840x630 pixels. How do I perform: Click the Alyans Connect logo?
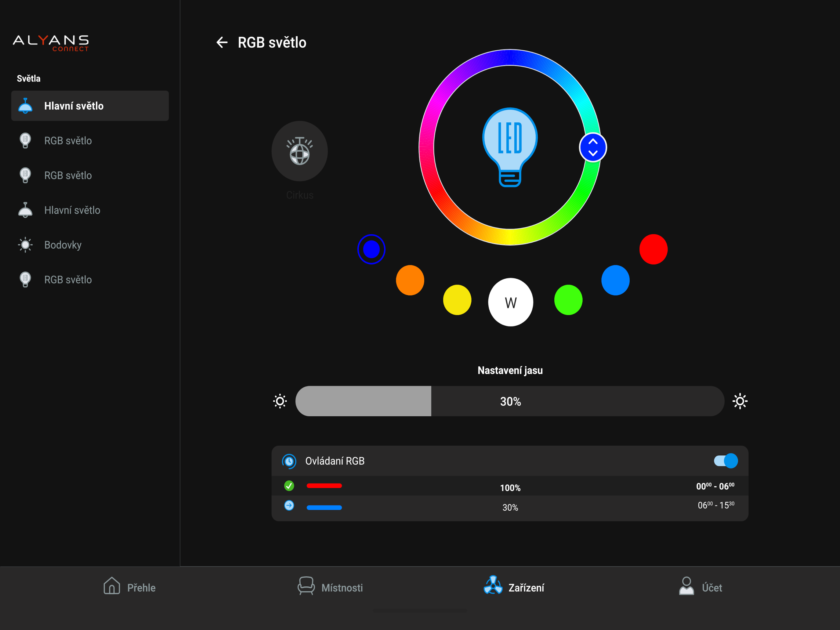(x=51, y=43)
